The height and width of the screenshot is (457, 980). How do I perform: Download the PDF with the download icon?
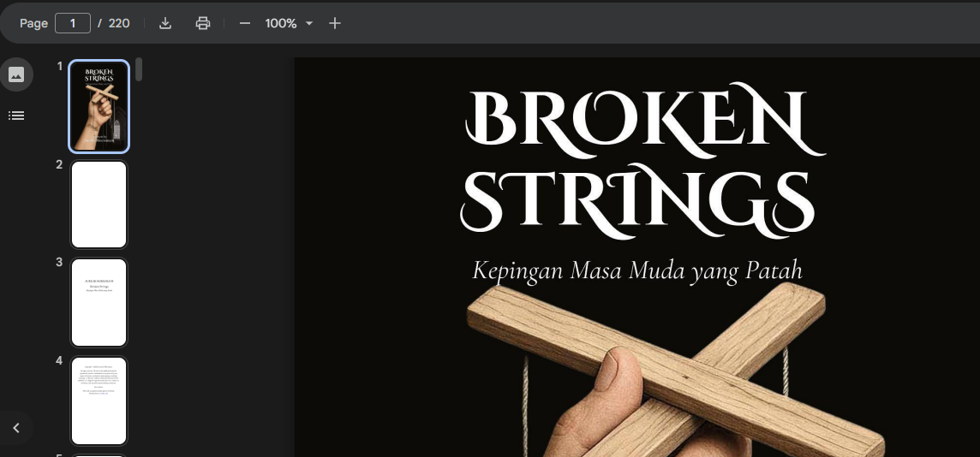(165, 23)
